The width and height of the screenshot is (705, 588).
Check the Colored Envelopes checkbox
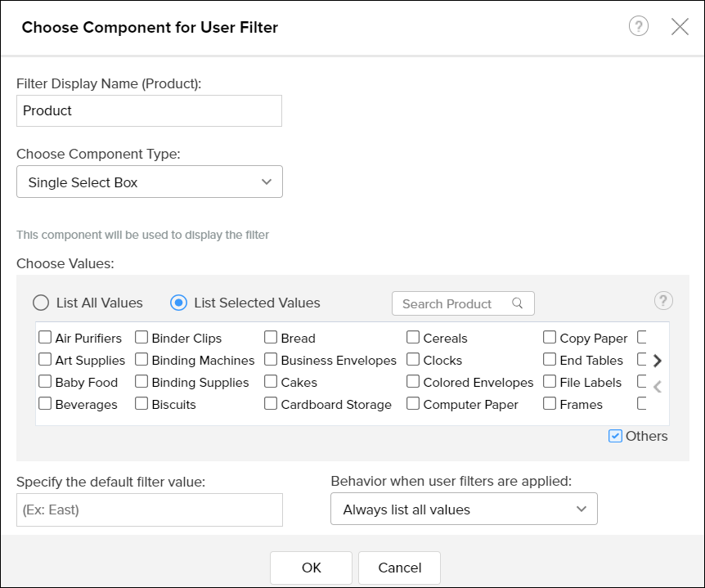coord(413,382)
